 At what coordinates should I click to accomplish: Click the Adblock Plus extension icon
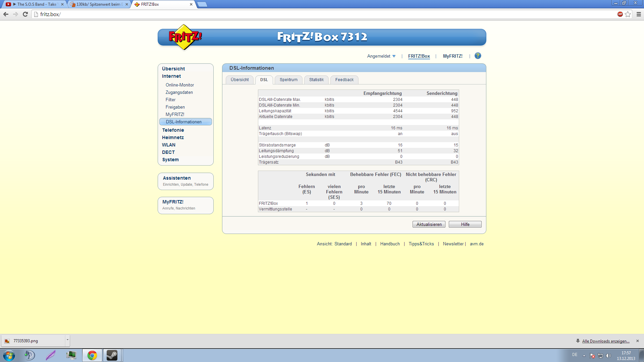(620, 14)
